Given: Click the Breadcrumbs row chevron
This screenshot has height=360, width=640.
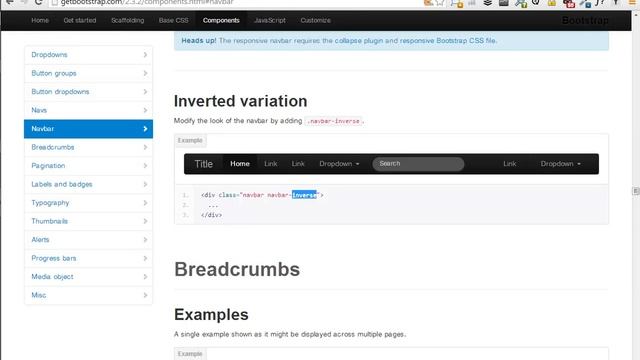Looking at the screenshot, I should [x=145, y=147].
